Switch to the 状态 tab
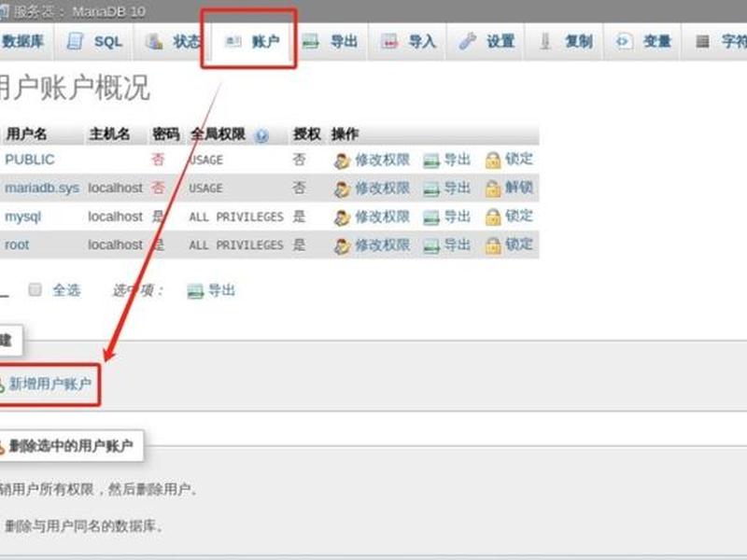The image size is (747, 560). click(x=173, y=42)
